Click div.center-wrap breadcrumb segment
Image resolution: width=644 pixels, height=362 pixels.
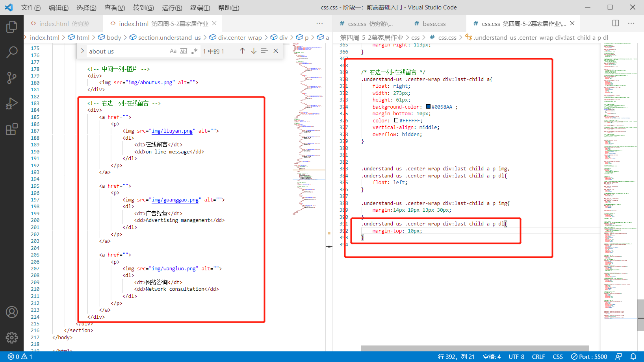[x=239, y=37]
